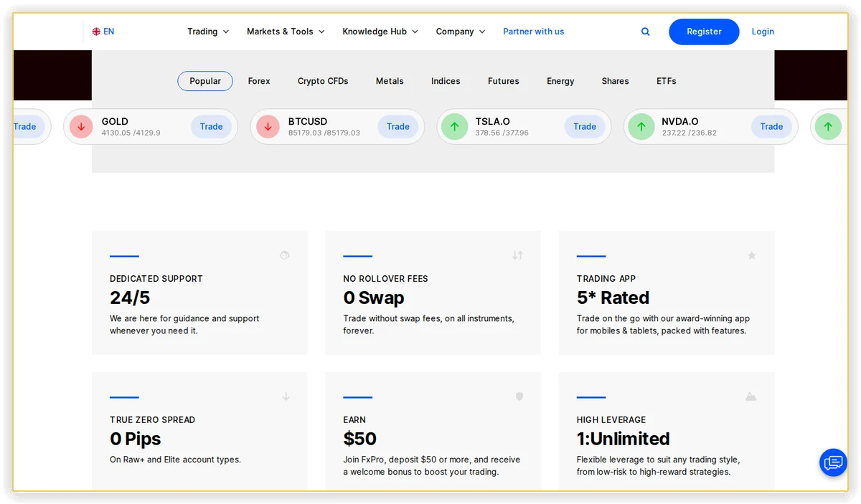
Task: Click the "$50" welcome bonus heading
Action: pos(360,439)
